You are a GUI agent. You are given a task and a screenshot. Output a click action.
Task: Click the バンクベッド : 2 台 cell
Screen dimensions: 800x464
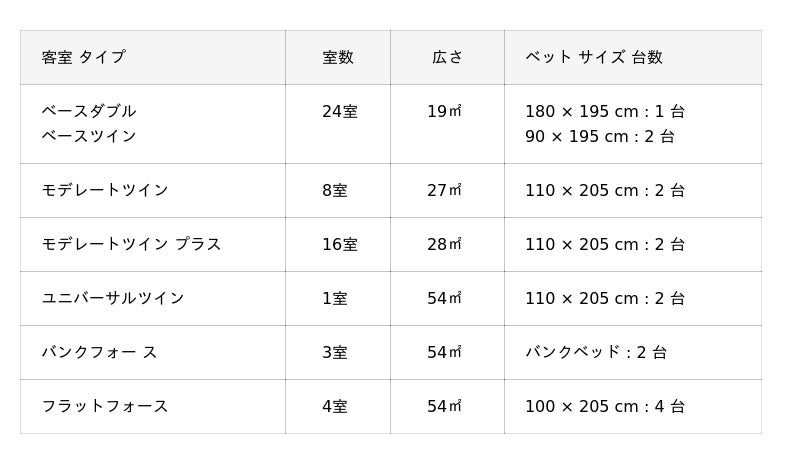click(x=596, y=352)
